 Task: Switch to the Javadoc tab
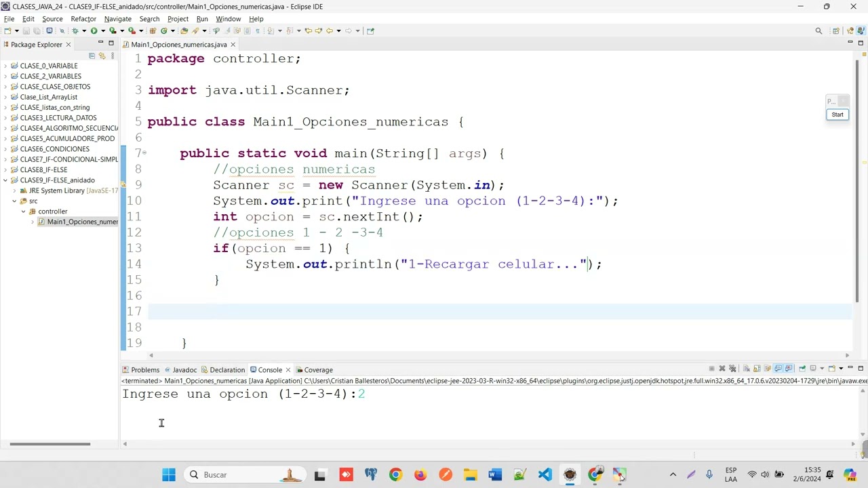coord(180,370)
